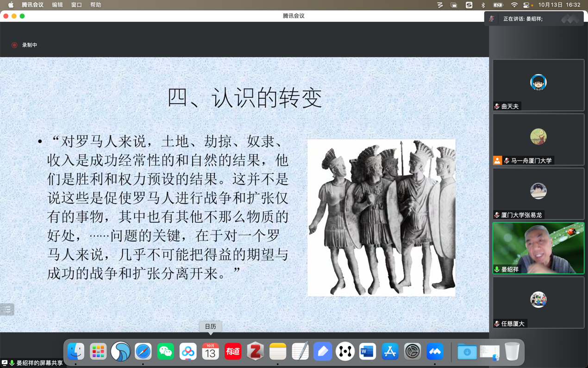Viewport: 588px width, 368px height.
Task: Click 晏绍祥's active microphone icon
Action: [497, 269]
